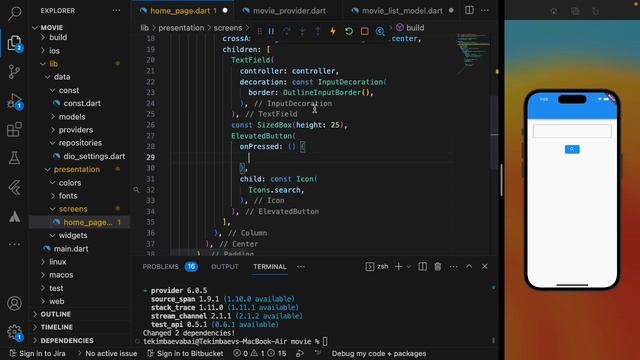Viewport: 640px width, 360px height.
Task: Open the Search view in activity bar
Action: click(x=15, y=13)
